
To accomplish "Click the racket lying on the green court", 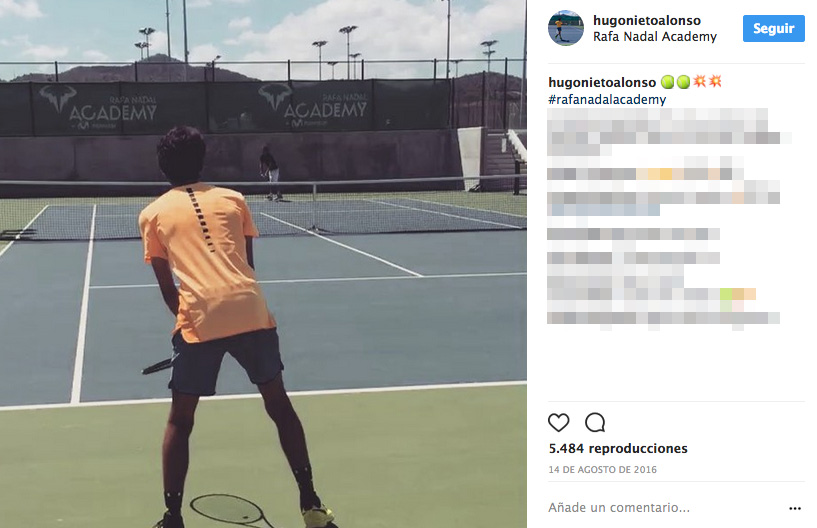I will [232, 509].
